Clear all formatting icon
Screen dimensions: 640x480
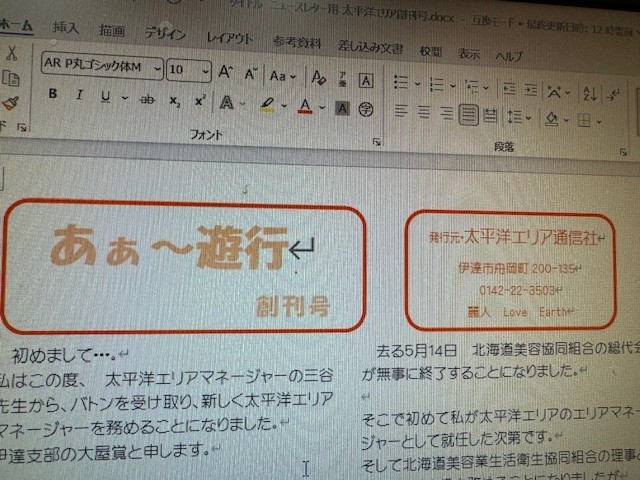tap(318, 77)
